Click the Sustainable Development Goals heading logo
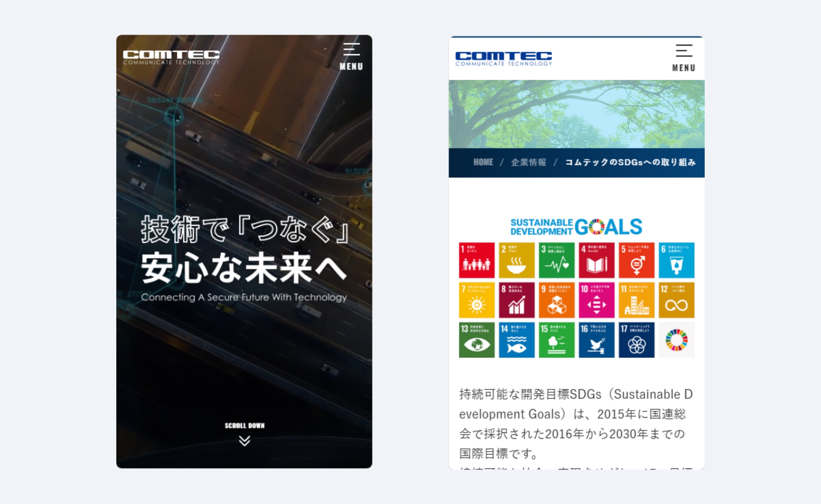The image size is (821, 504). (576, 227)
